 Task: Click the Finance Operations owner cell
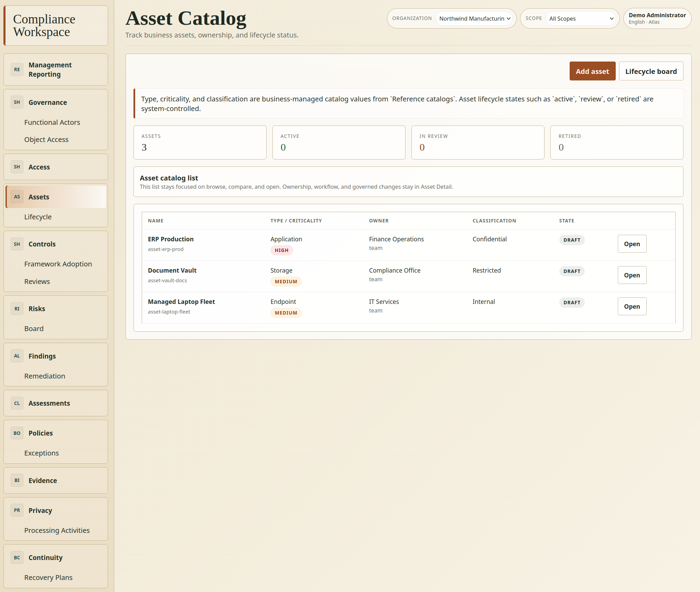click(x=396, y=239)
